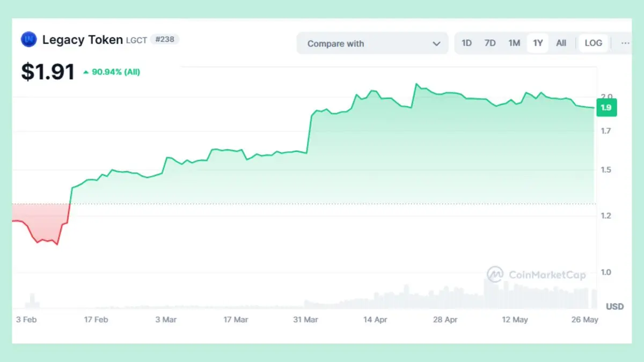The height and width of the screenshot is (362, 644).
Task: Click the 1.5 y-axis label
Action: pos(606,170)
